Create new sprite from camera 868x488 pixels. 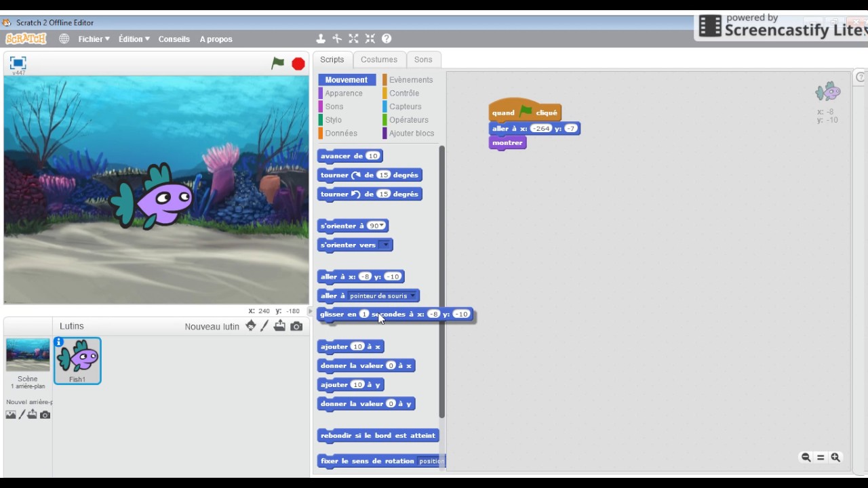[x=296, y=326]
